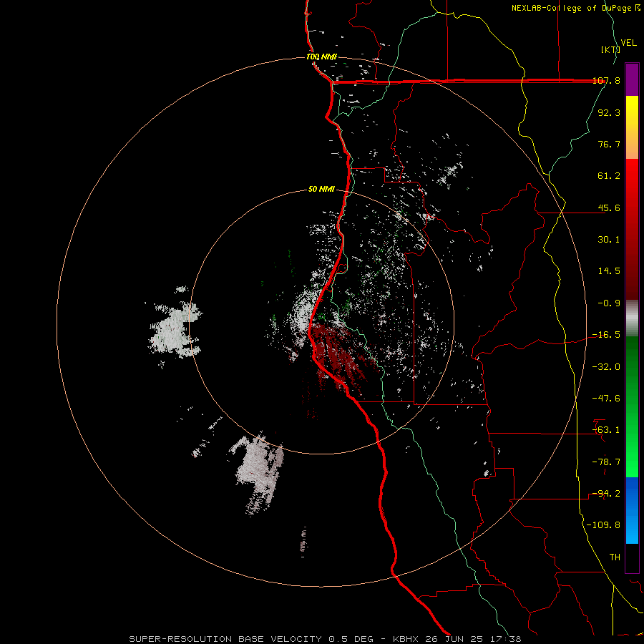Click the 17:38 timestamp in caption
Image resolution: width=644 pixels, height=644 pixels.
tap(507, 639)
